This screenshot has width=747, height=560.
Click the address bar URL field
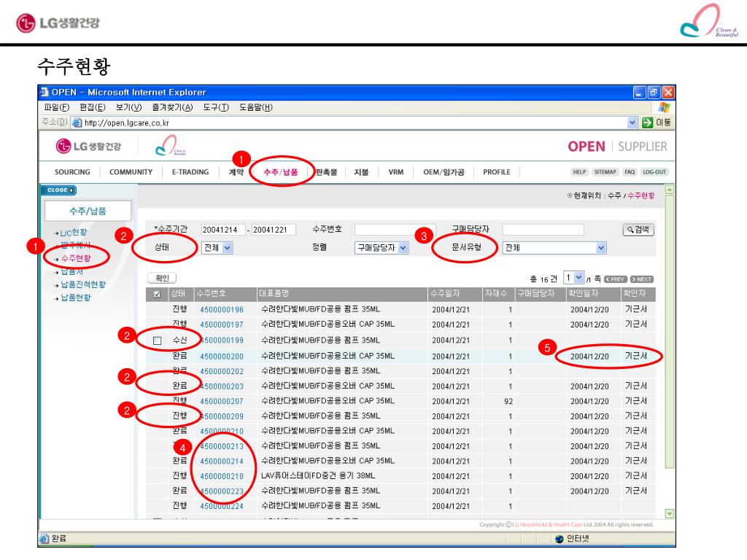point(355,122)
